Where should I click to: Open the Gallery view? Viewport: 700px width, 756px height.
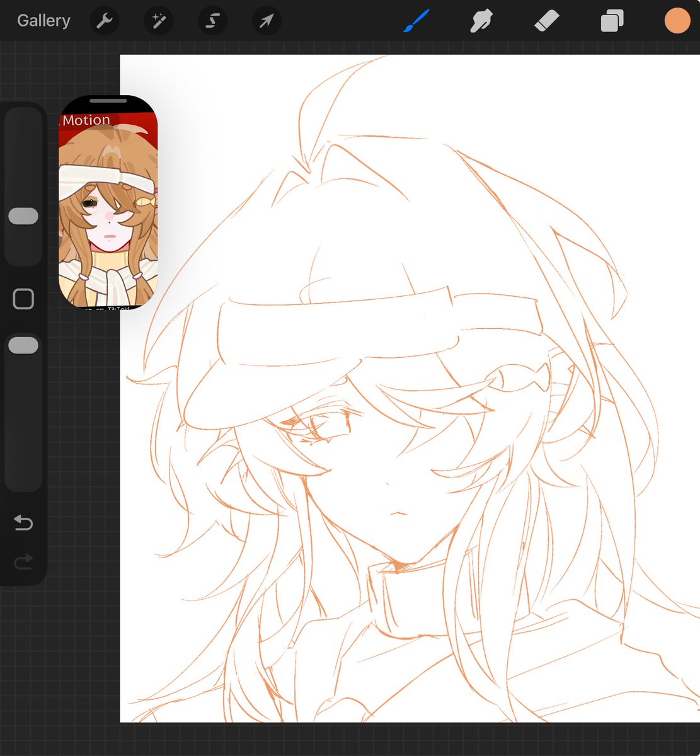43,21
